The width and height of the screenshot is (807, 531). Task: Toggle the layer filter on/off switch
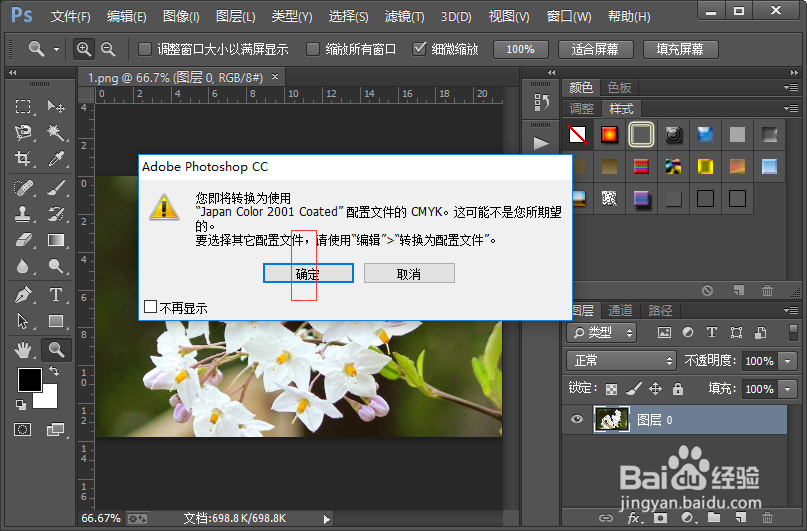point(793,332)
